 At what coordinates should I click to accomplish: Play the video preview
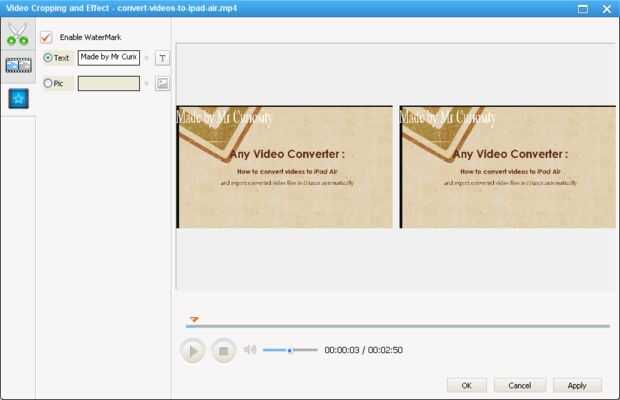[193, 351]
